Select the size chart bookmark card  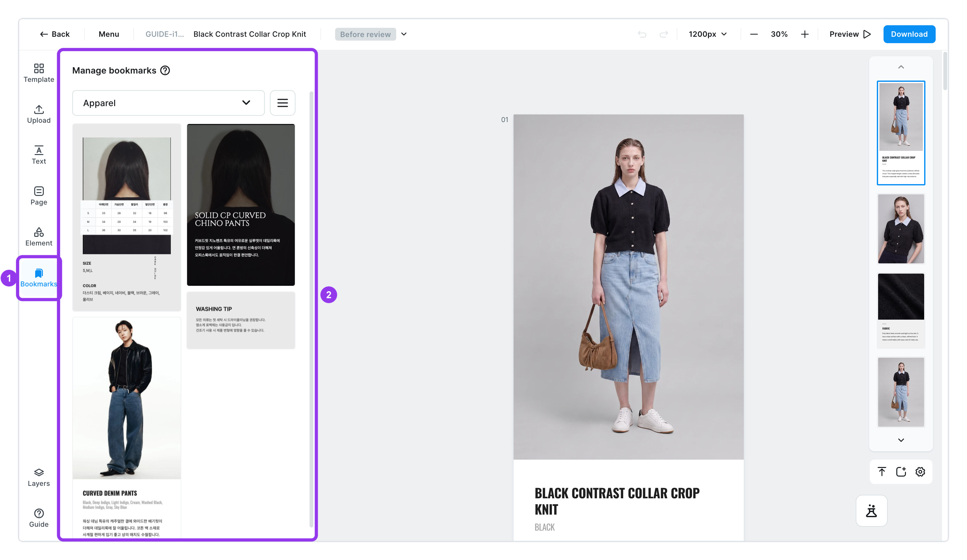[127, 217]
